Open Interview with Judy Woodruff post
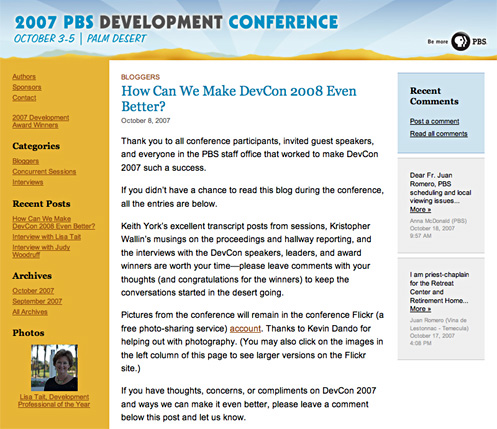Image resolution: width=497 pixels, height=429 pixels. 41,251
